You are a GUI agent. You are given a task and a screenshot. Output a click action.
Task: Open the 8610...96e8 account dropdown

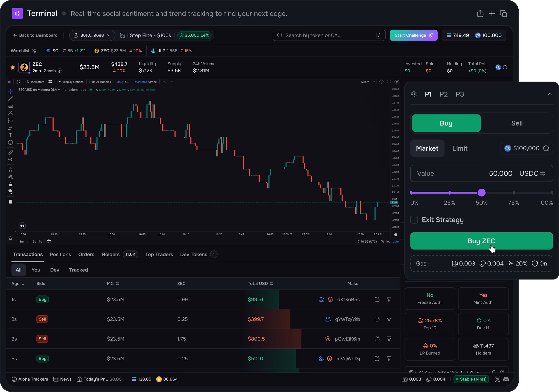click(92, 35)
